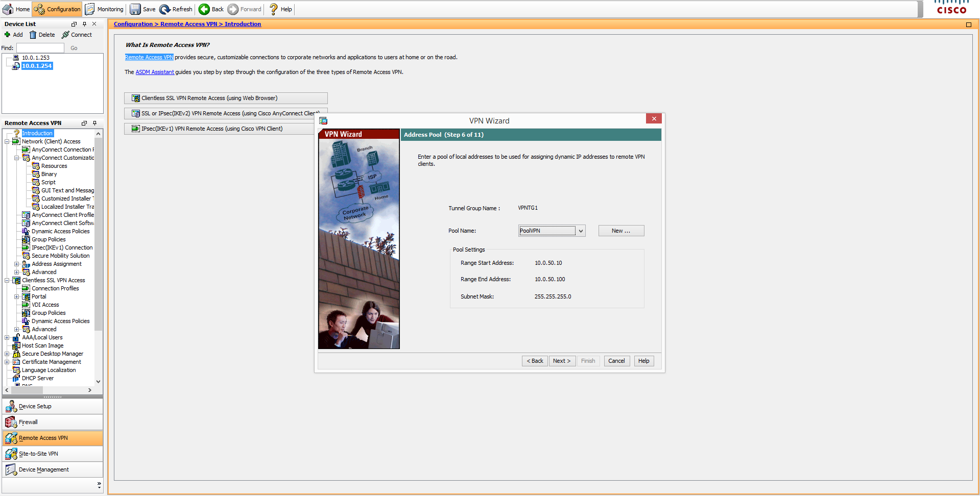Delete the selected device
Screen dimensions: 980x496
(x=42, y=35)
